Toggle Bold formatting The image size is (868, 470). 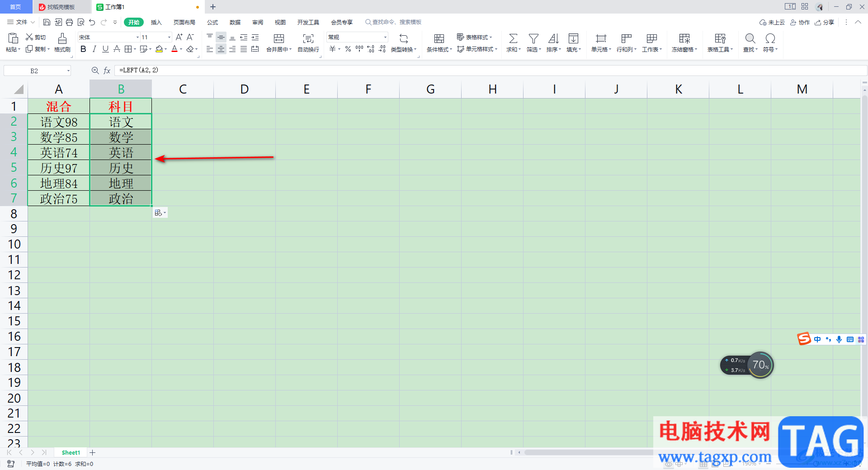coord(83,49)
